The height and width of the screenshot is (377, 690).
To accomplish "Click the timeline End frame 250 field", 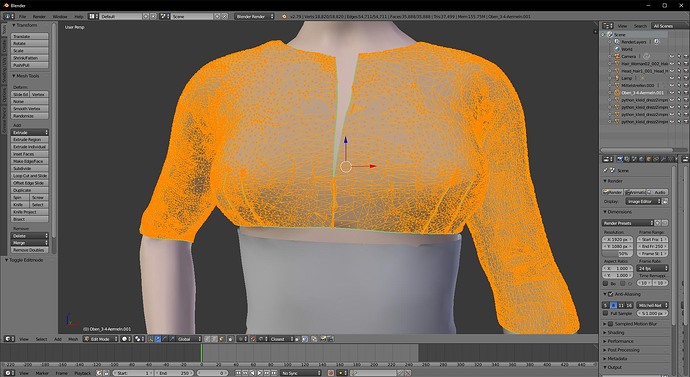I will (174, 373).
